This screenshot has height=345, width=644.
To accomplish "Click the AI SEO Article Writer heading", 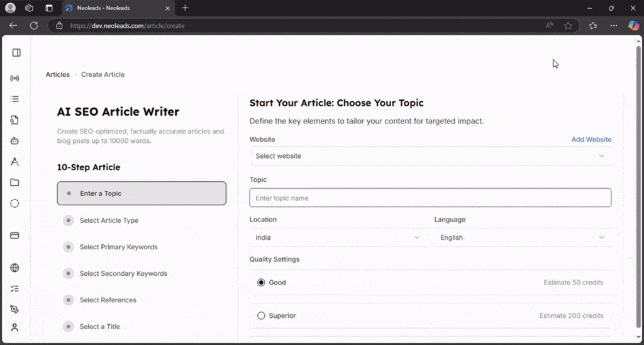I will [118, 112].
